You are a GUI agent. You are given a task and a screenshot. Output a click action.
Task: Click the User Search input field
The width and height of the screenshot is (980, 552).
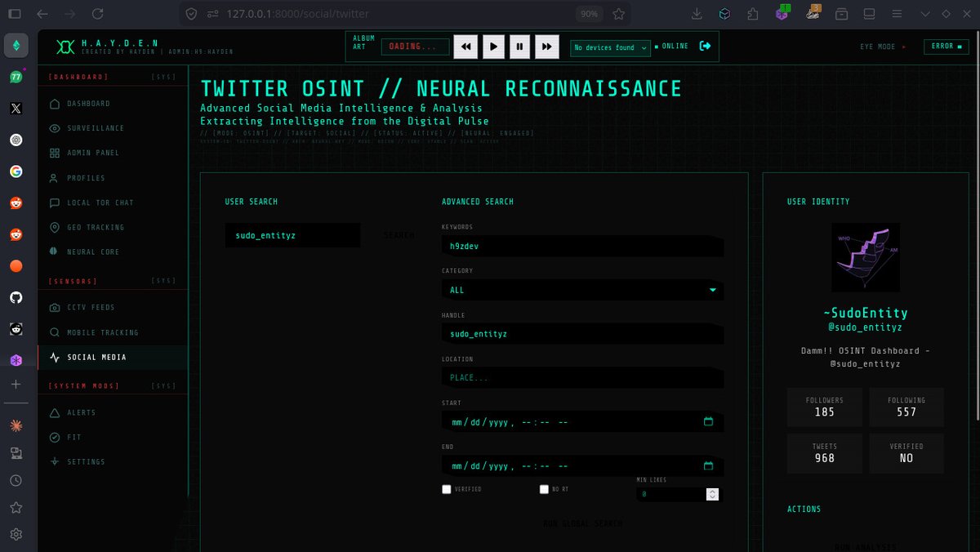click(x=292, y=235)
